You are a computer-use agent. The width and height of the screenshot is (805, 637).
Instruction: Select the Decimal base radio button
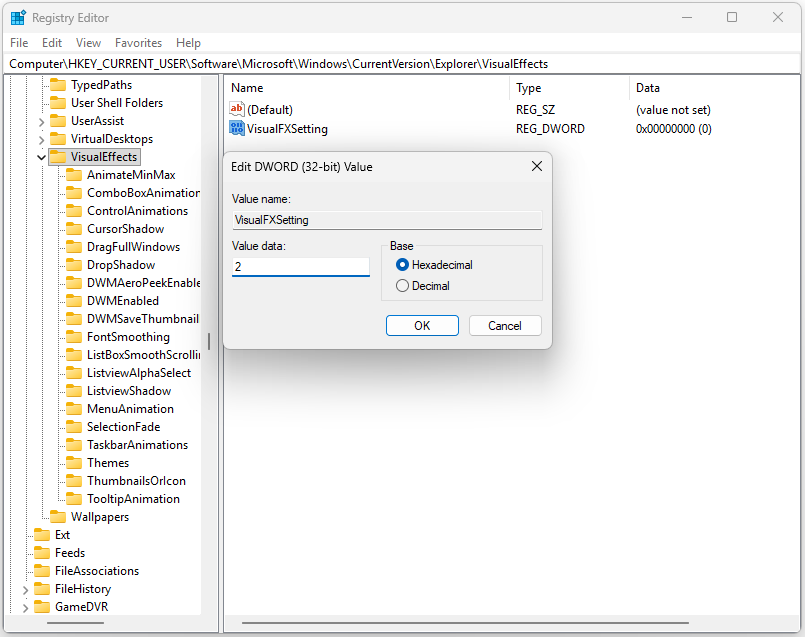(x=402, y=286)
